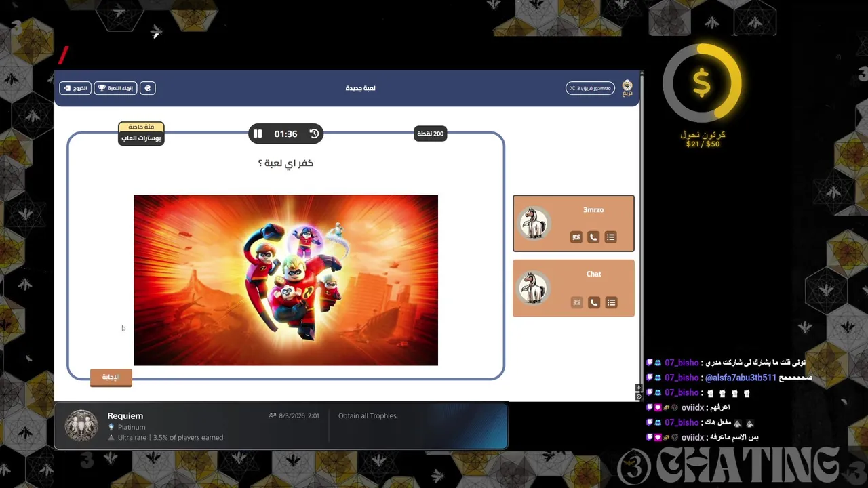The image size is (868, 488).
Task: Click the Chat team name
Action: (x=594, y=274)
